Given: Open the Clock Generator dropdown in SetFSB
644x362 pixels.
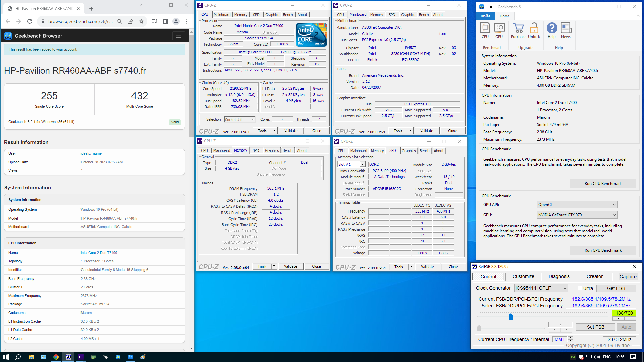Looking at the screenshot, I should [541, 288].
